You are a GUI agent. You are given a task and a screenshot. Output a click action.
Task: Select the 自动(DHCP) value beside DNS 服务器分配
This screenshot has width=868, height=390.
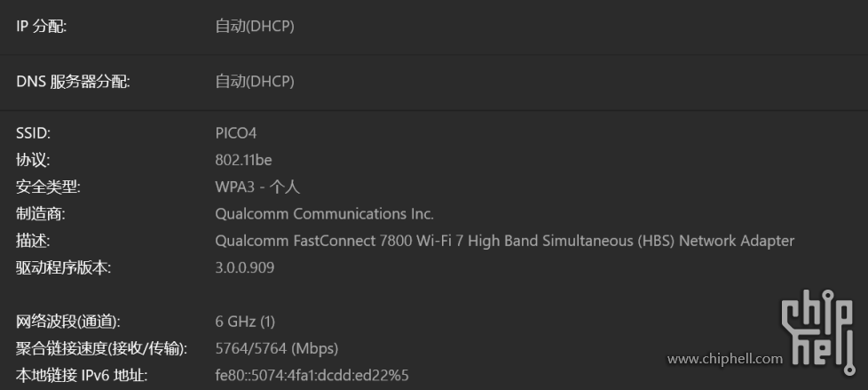[254, 82]
